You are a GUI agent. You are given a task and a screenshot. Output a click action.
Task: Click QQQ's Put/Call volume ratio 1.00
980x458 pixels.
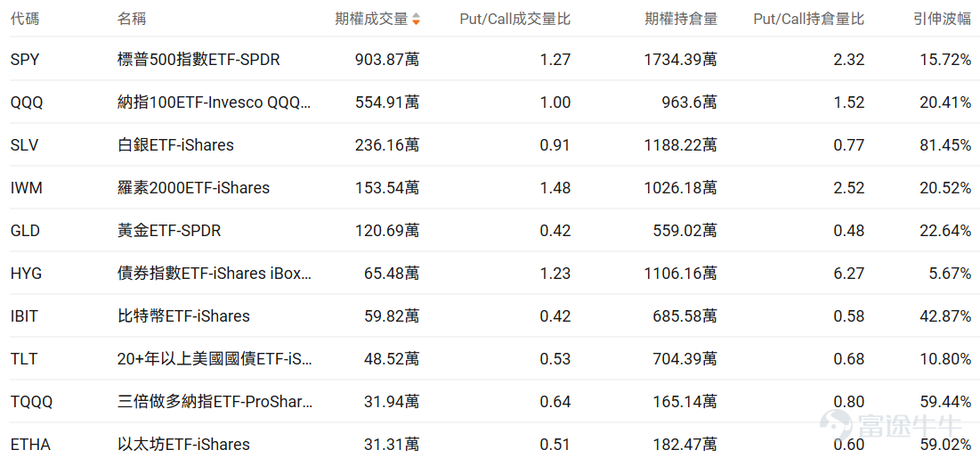click(x=556, y=102)
